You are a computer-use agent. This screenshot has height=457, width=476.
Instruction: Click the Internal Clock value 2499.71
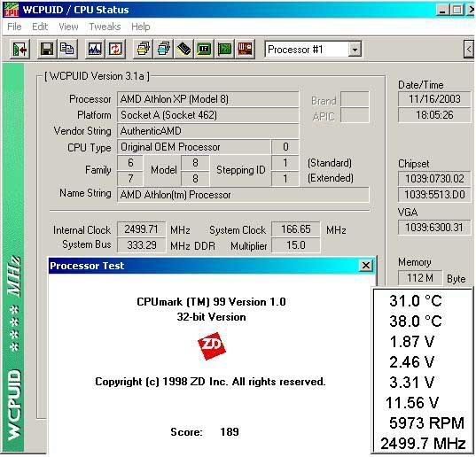(x=142, y=229)
